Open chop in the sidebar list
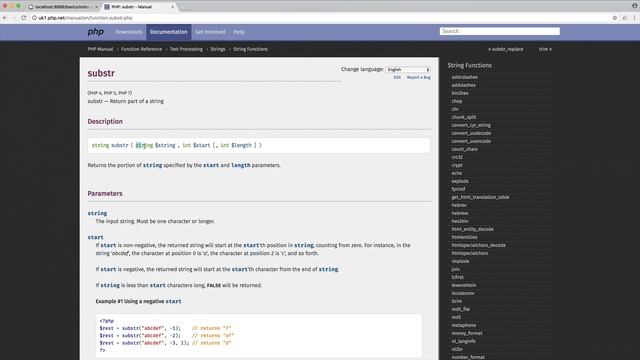The height and width of the screenshot is (360, 640). coord(457,101)
